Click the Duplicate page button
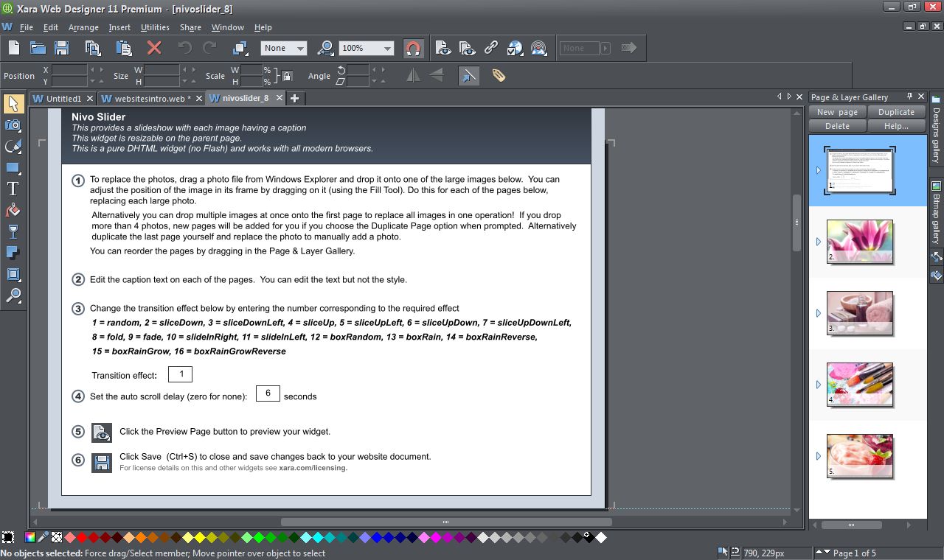Screen dimensions: 944x560 pyautogui.click(x=896, y=112)
